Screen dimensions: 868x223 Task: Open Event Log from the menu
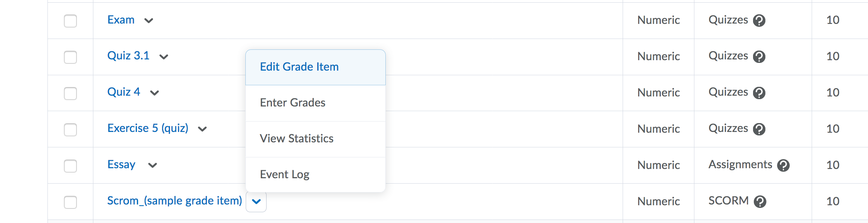pyautogui.click(x=285, y=174)
